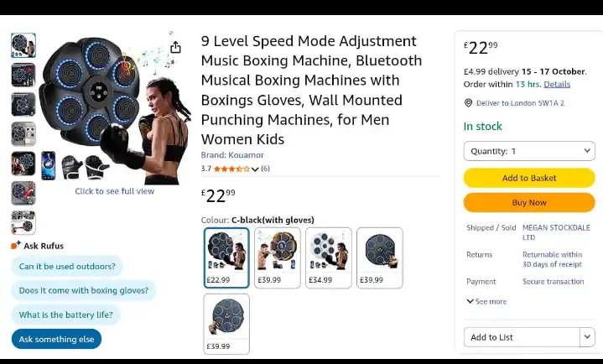Click the Ask Rufus sparkle icon

[x=16, y=246]
